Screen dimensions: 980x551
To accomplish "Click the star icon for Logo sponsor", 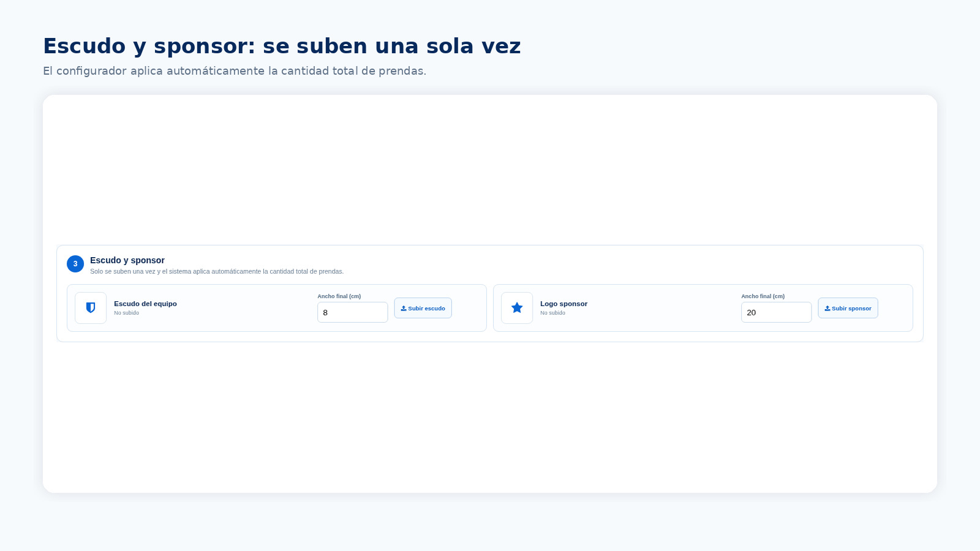I will click(x=517, y=308).
